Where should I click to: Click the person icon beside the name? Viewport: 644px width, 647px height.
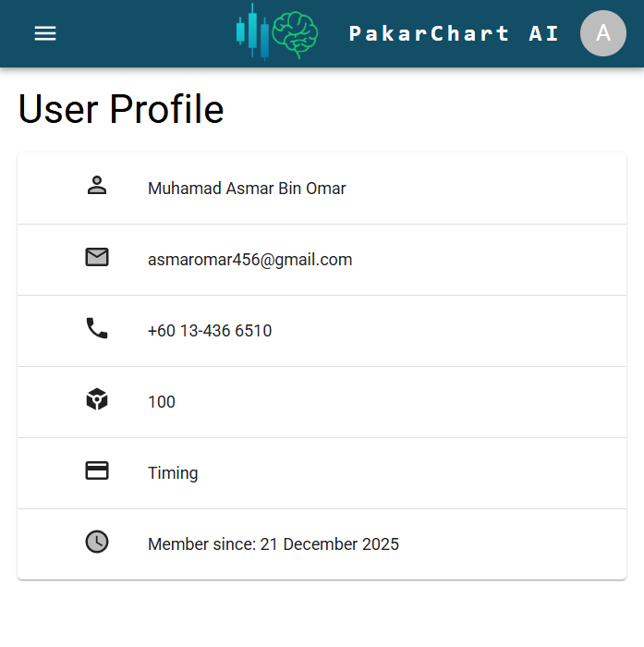[97, 186]
